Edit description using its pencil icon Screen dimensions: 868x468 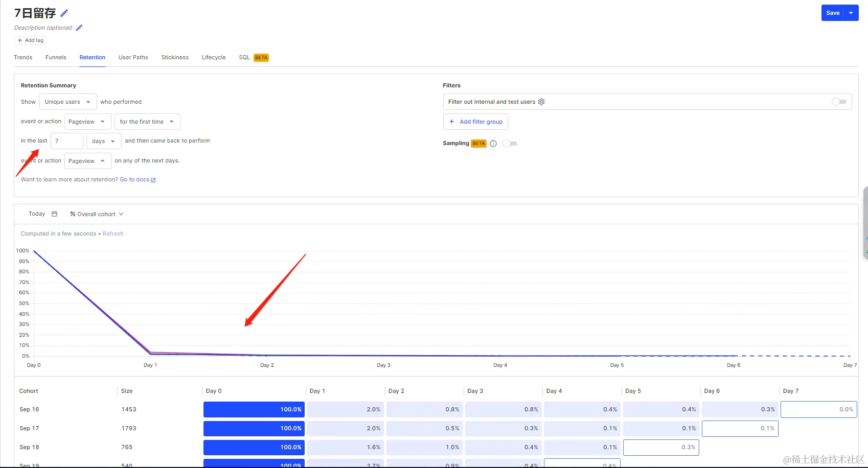pos(79,28)
